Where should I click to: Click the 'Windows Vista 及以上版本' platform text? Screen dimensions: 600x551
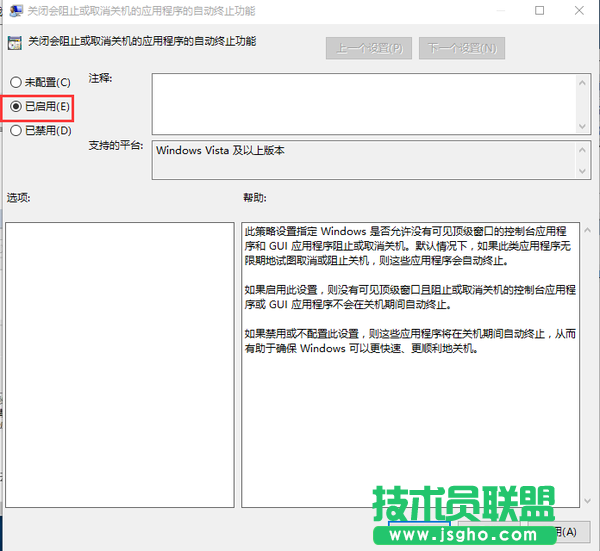[220, 150]
